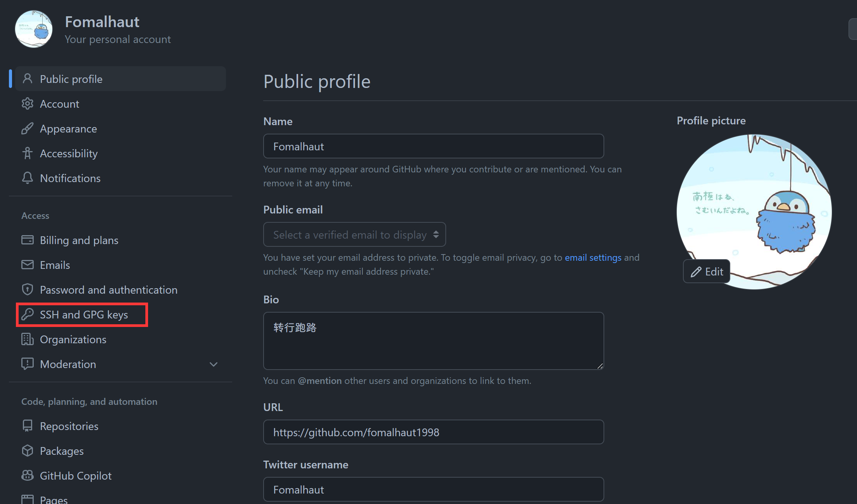The image size is (857, 504).
Task: Click the shield icon beside Password and authentication
Action: tap(27, 290)
